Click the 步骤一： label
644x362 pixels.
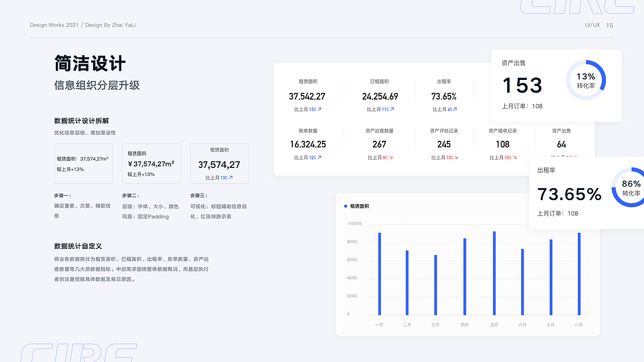tap(63, 196)
